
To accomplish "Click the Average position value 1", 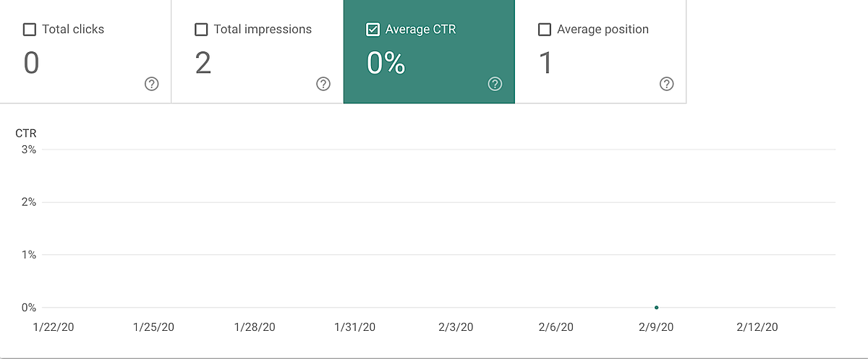I will (546, 64).
